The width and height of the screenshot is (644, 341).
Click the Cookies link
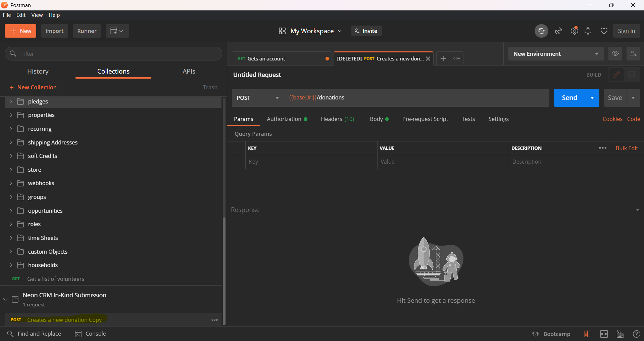pos(612,119)
